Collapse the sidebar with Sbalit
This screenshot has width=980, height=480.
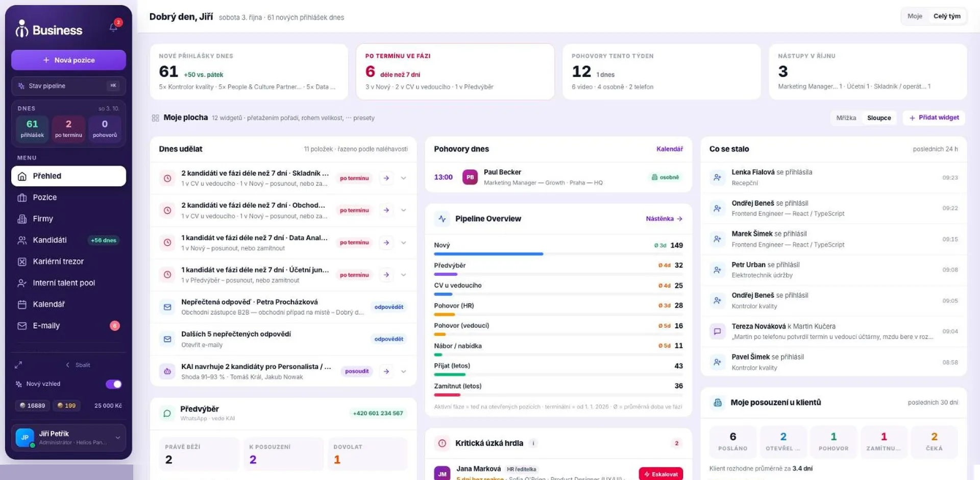[79, 365]
